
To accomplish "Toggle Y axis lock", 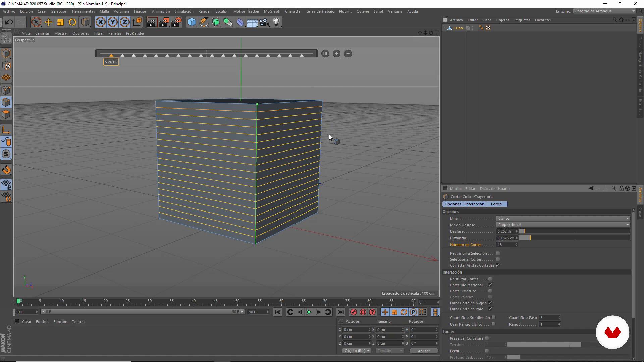I will 113,22.
